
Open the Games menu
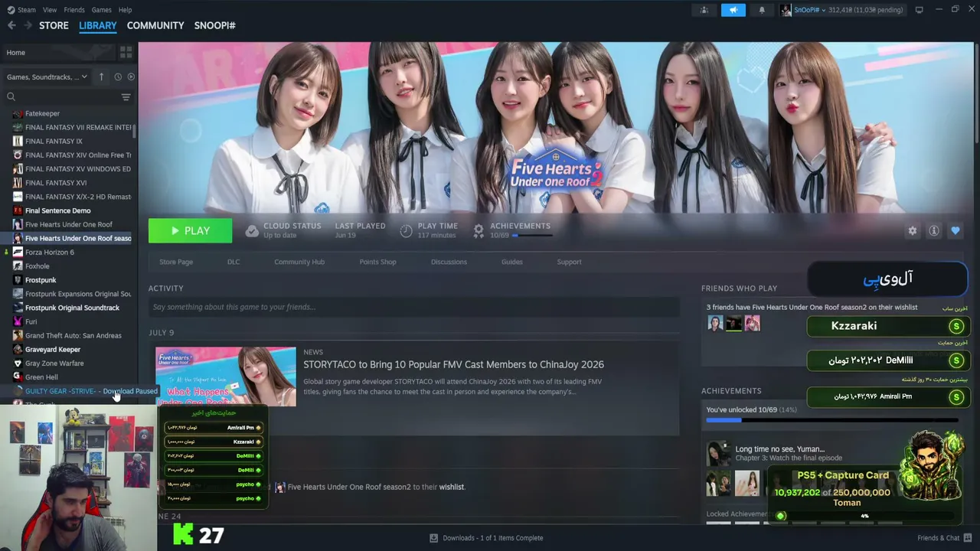[x=102, y=10]
